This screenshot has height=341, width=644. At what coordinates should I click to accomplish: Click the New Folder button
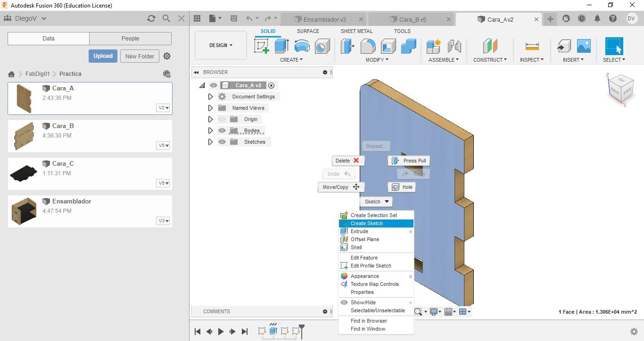coord(140,56)
